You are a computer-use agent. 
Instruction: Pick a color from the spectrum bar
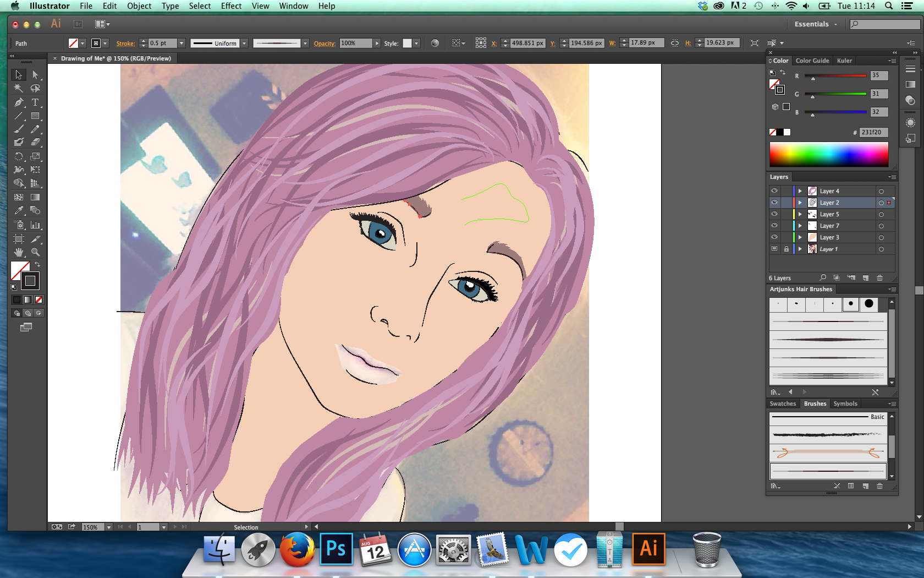click(829, 154)
